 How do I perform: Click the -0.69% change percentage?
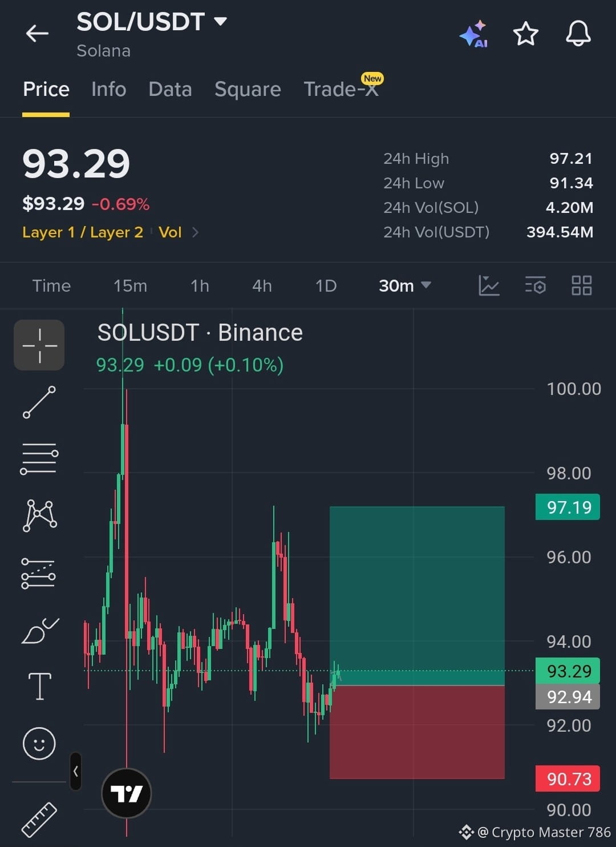[x=120, y=204]
